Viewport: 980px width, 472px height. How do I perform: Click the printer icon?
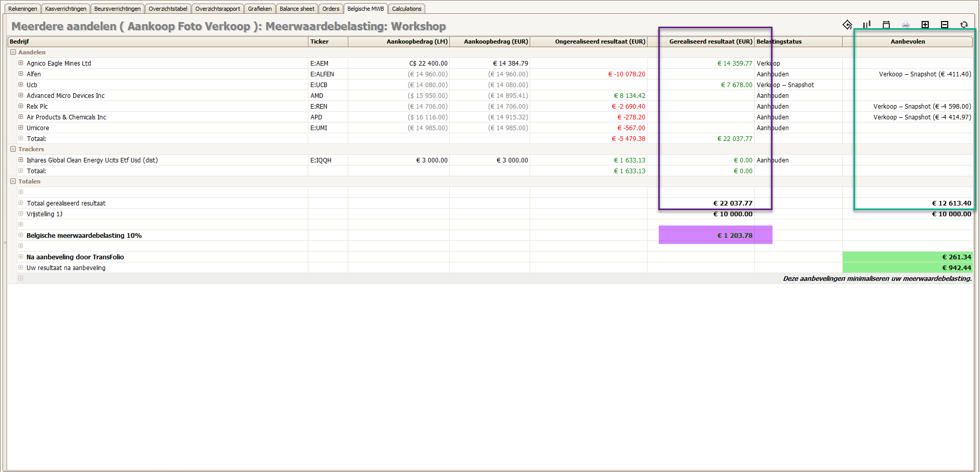point(906,25)
